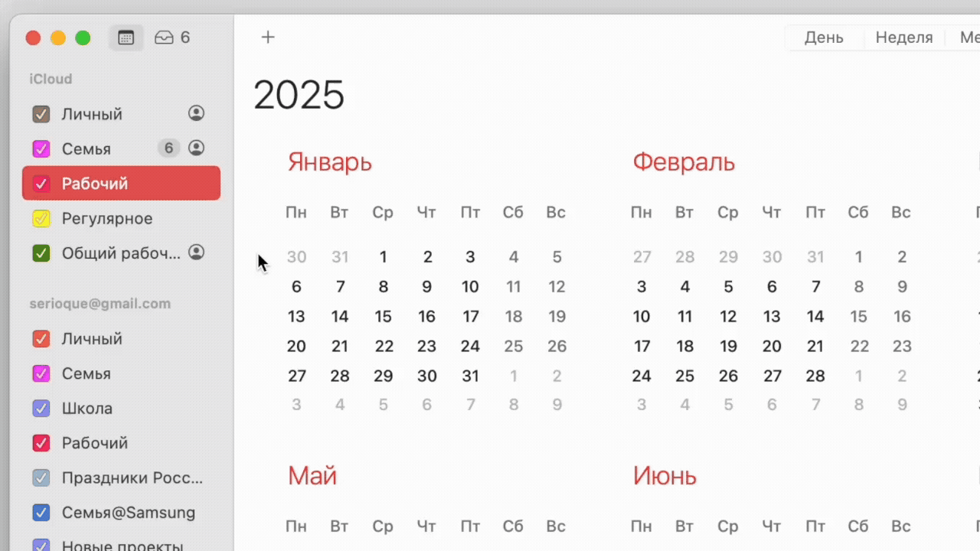980x551 pixels.
Task: Select the Рабочий calendar in iCloud list
Action: [95, 184]
